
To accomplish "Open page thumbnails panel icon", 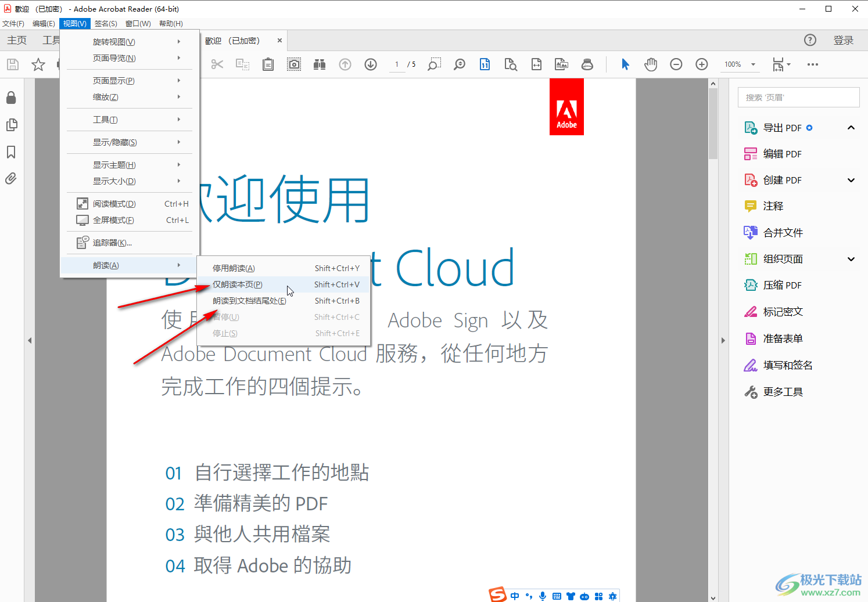I will coord(11,125).
